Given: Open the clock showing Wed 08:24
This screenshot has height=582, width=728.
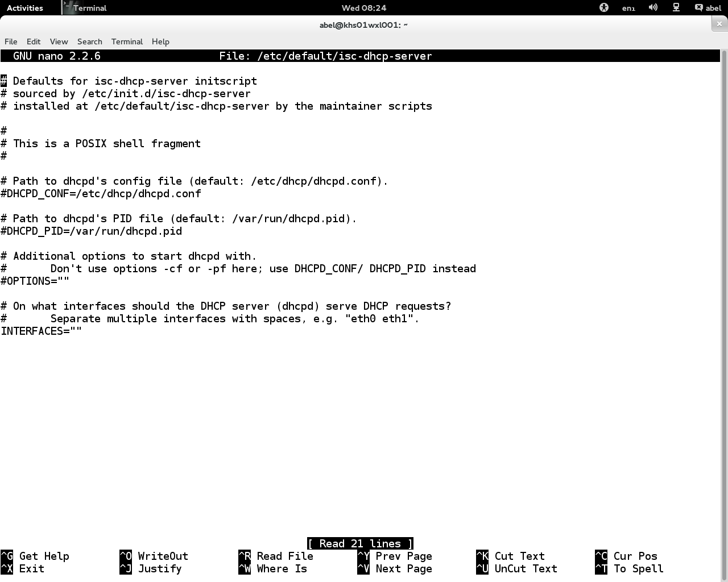Looking at the screenshot, I should [364, 8].
